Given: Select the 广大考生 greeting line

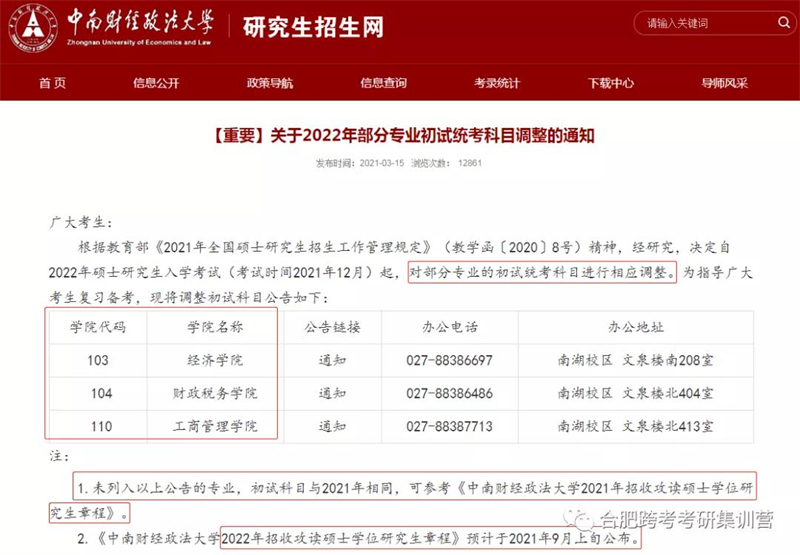Looking at the screenshot, I should [x=81, y=222].
